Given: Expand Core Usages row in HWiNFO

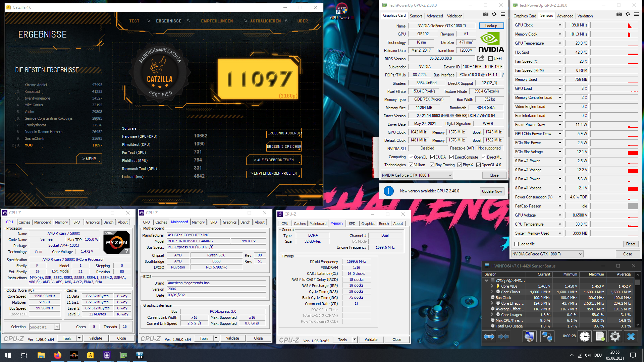Looking at the screenshot, I should 492,315.
